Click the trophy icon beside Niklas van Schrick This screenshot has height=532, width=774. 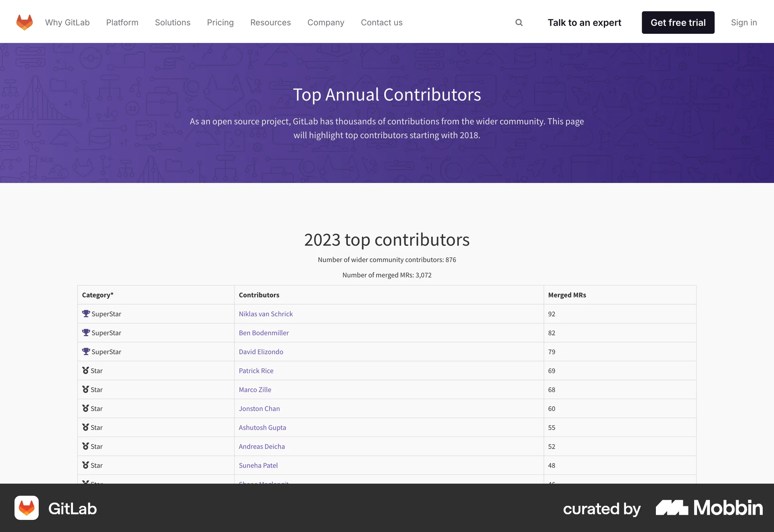point(85,313)
